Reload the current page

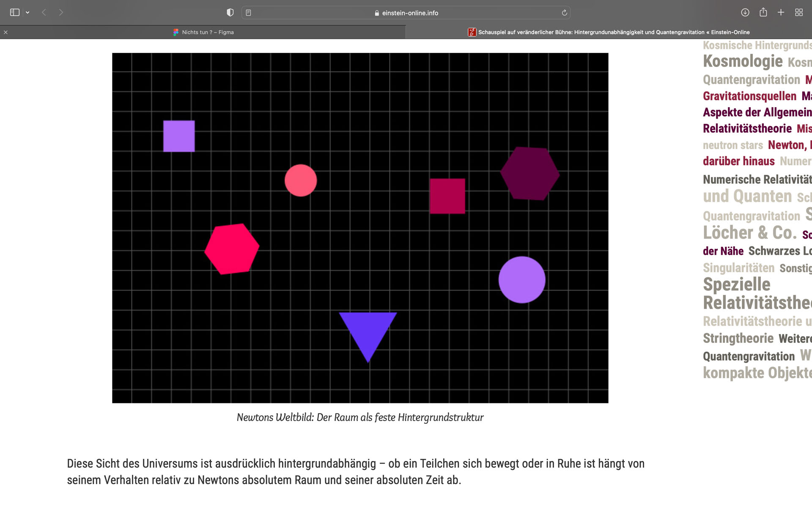tap(564, 13)
